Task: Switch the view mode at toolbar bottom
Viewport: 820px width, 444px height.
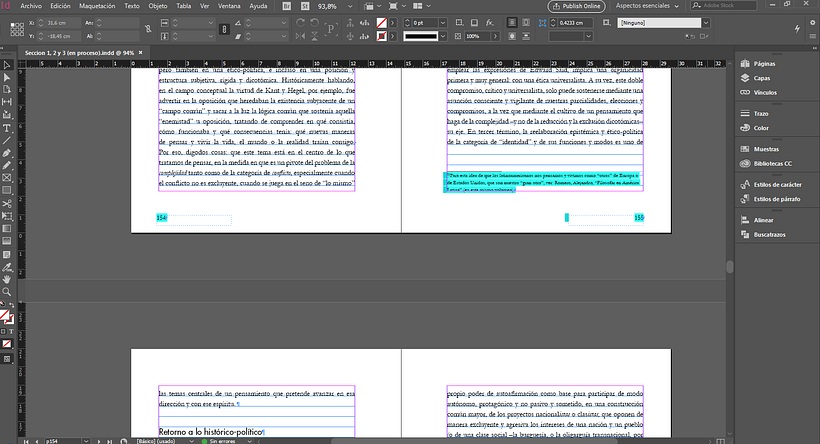Action: tap(7, 359)
